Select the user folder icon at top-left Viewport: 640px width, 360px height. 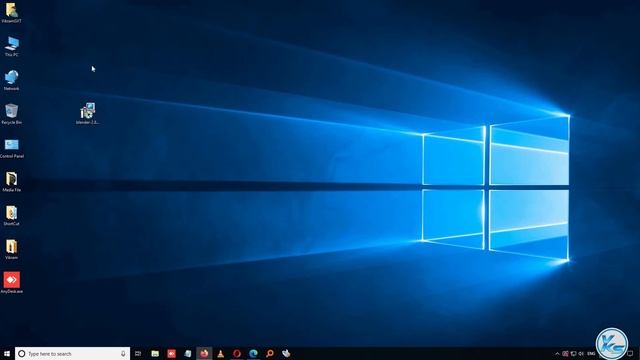point(11,13)
